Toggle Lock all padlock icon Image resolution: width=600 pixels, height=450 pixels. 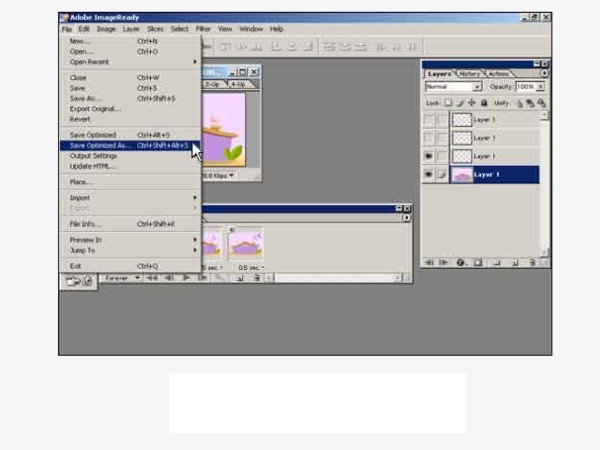[484, 103]
